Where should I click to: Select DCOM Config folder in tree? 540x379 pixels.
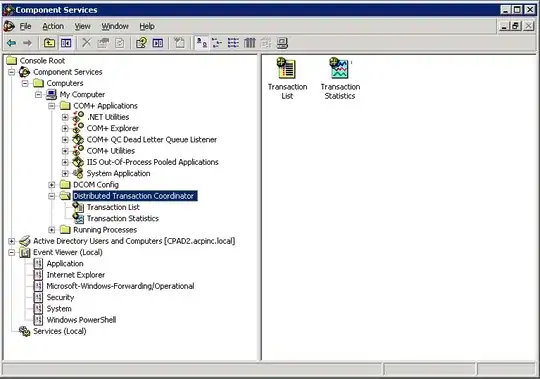point(96,185)
